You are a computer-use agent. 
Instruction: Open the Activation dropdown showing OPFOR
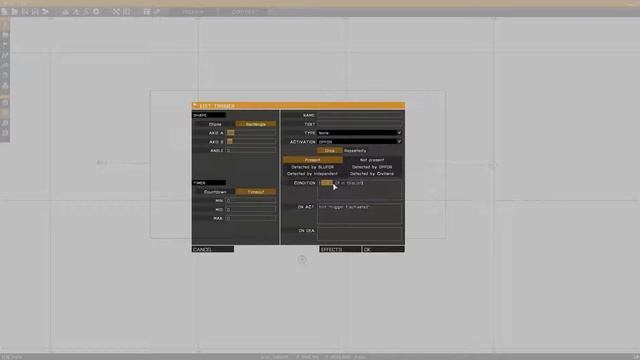360,142
